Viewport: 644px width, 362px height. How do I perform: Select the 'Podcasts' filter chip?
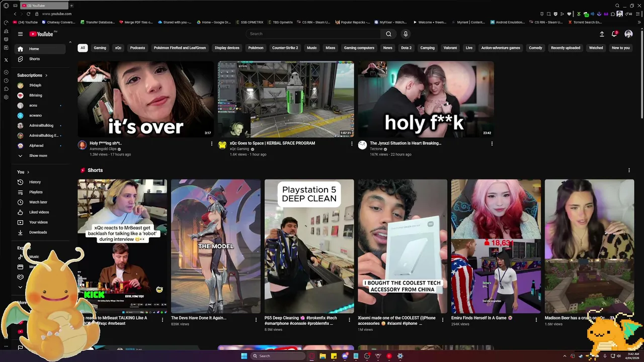137,48
